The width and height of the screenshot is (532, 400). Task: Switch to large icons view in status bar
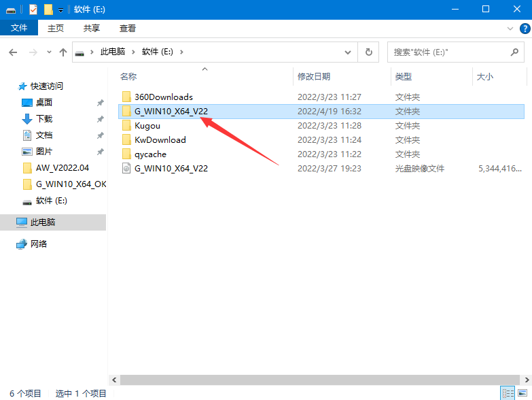(x=522, y=393)
